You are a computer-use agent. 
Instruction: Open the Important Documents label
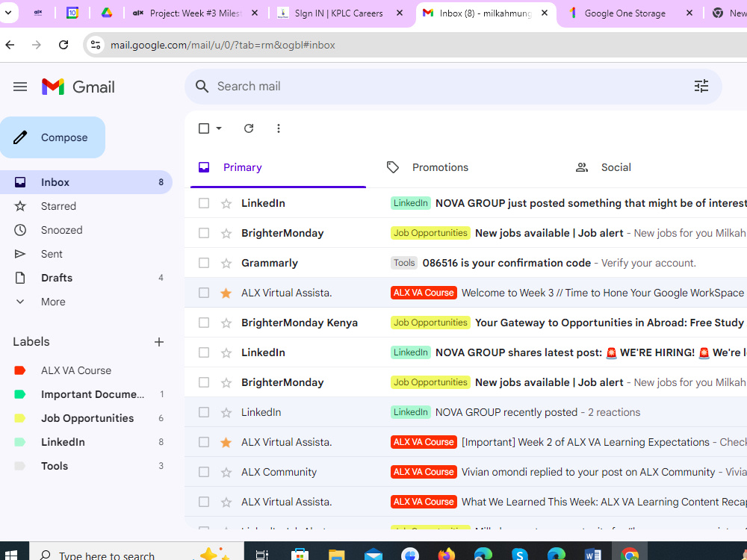93,394
